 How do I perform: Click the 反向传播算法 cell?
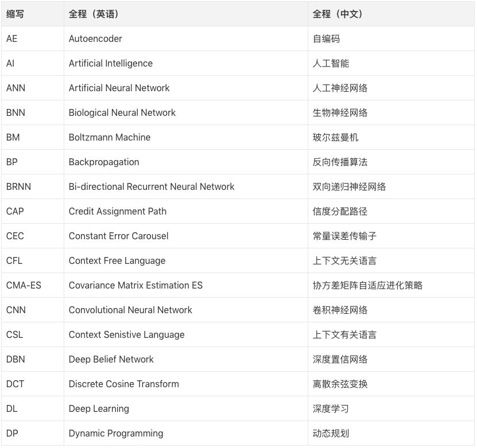(x=391, y=162)
